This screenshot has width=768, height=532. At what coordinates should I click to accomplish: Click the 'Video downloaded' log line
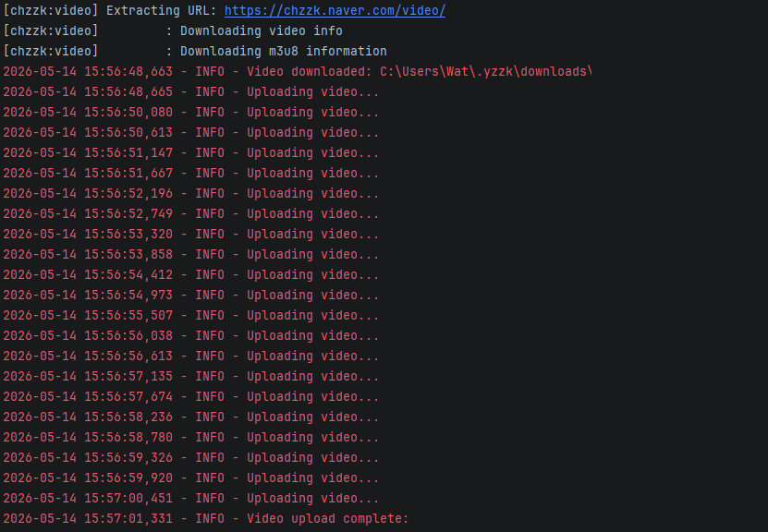pos(298,71)
